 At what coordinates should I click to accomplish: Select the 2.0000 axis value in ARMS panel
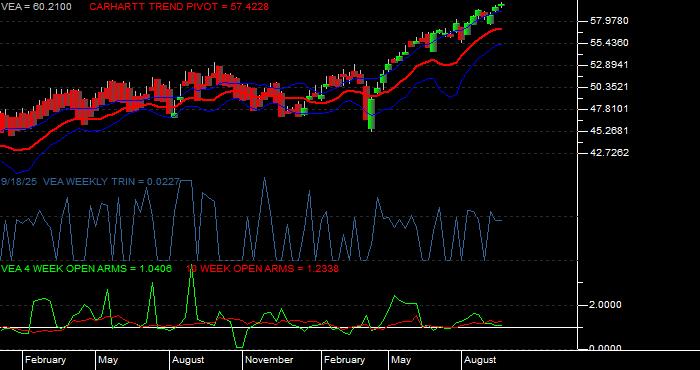(x=605, y=305)
